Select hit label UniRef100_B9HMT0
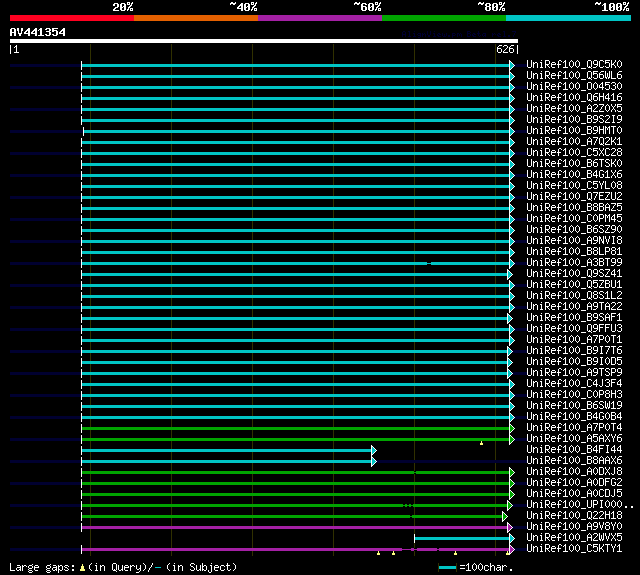Image resolution: width=640 pixels, height=575 pixels. click(574, 131)
